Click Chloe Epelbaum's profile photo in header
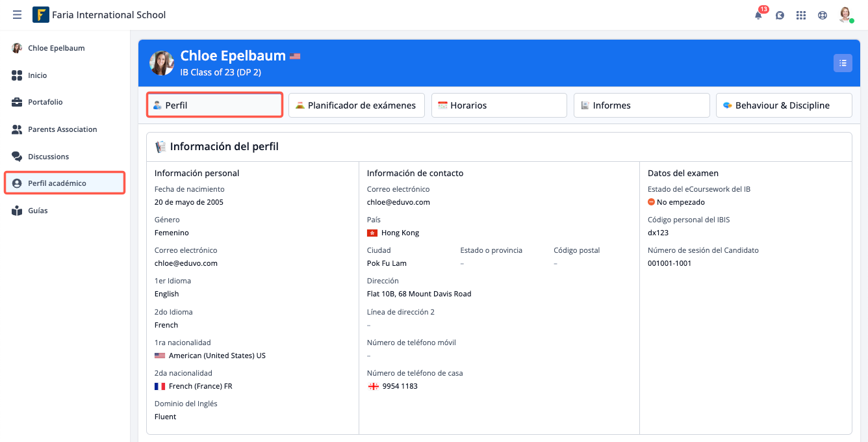Image resolution: width=868 pixels, height=442 pixels. [x=162, y=63]
